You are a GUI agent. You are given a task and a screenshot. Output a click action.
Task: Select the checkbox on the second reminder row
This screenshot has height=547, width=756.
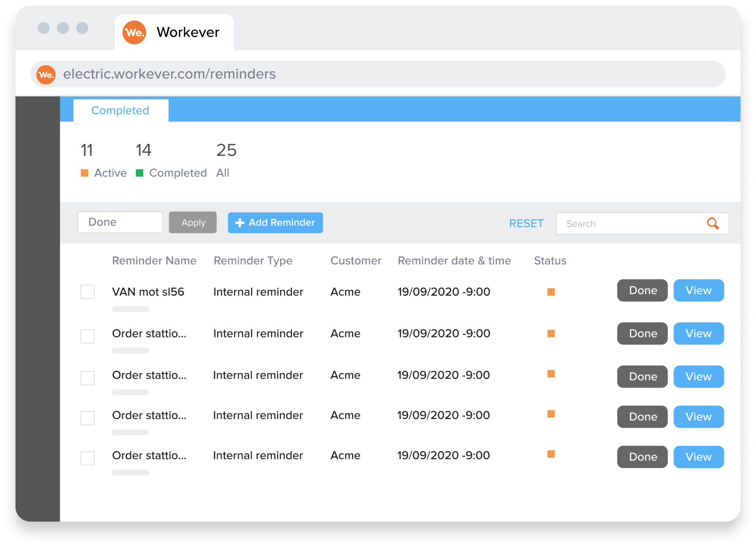[87, 335]
